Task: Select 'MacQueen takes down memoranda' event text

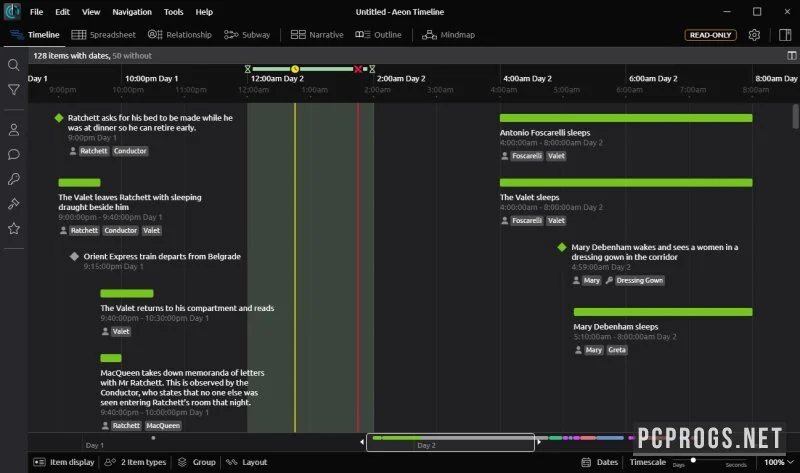Action: pos(182,387)
